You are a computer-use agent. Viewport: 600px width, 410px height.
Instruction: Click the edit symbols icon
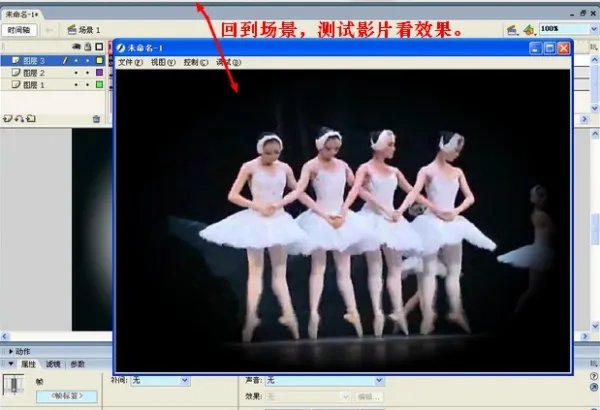tap(529, 29)
